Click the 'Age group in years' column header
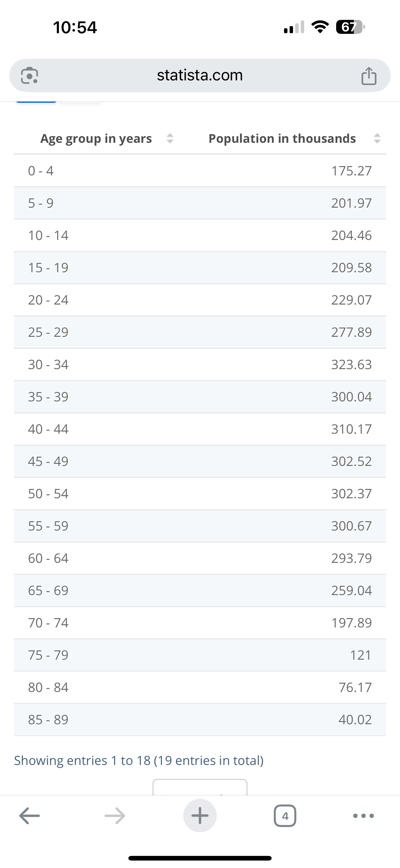 pyautogui.click(x=96, y=138)
